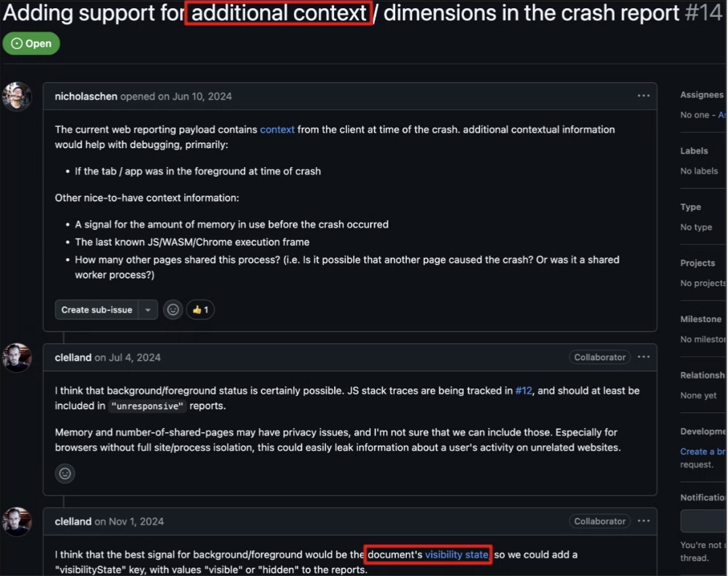
Task: Open the three-dots menu on clelland's Nov 1 comment
Action: pyautogui.click(x=644, y=521)
